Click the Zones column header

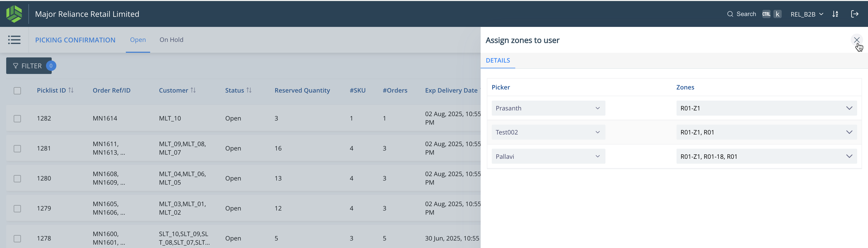[x=685, y=87]
